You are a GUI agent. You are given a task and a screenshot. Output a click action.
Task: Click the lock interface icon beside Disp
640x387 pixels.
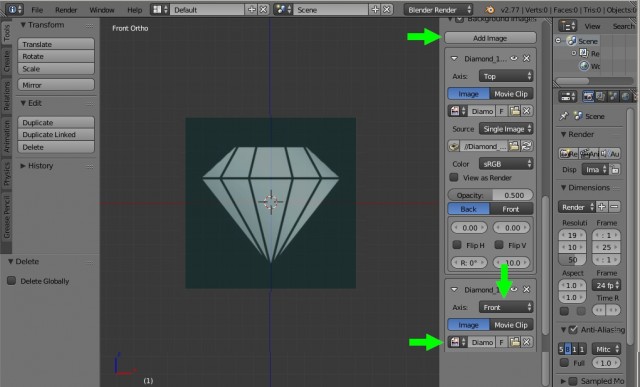615,169
